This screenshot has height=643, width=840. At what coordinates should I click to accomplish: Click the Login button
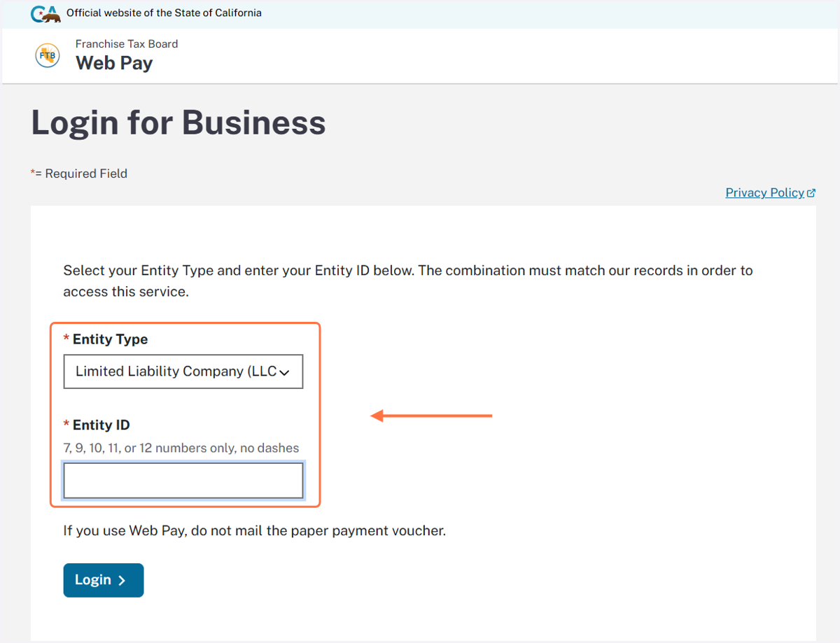(104, 580)
